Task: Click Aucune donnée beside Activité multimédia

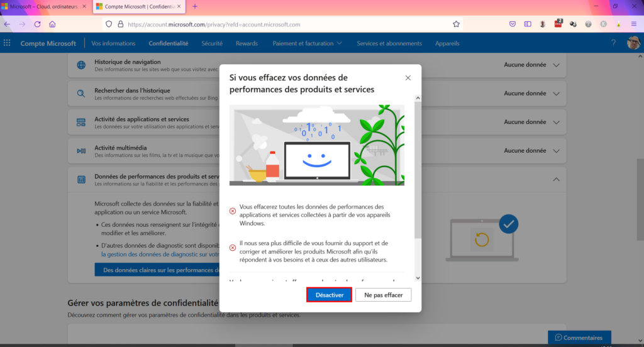Action: point(525,151)
